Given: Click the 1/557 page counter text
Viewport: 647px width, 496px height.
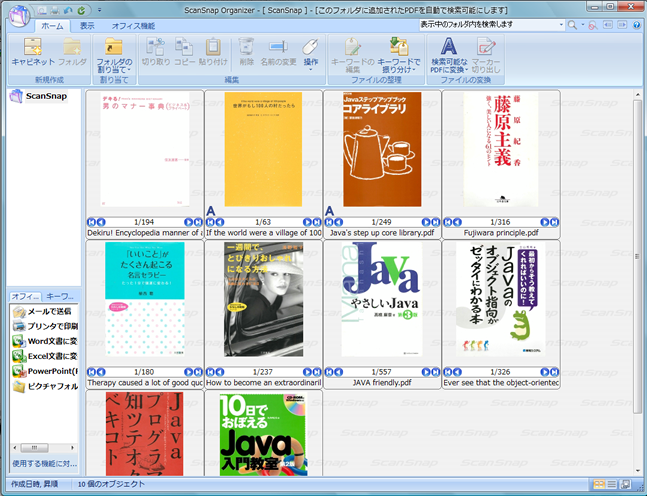Looking at the screenshot, I should tap(381, 372).
